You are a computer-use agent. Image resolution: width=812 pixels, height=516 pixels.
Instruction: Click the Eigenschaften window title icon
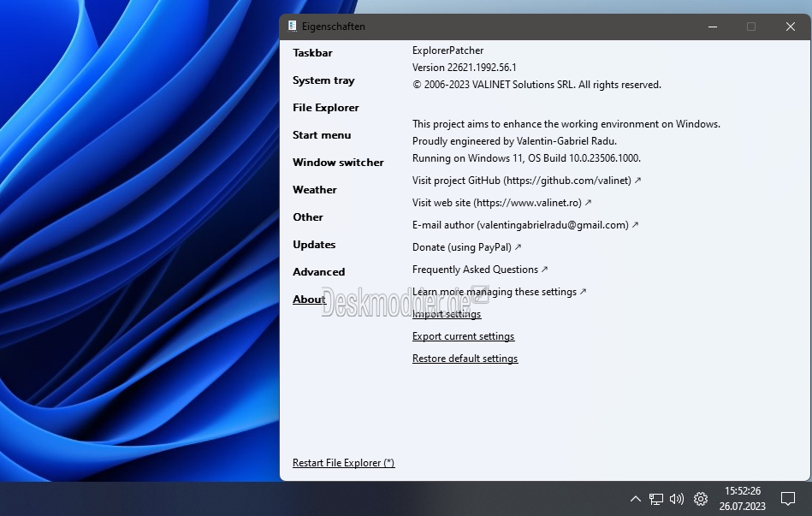point(292,26)
